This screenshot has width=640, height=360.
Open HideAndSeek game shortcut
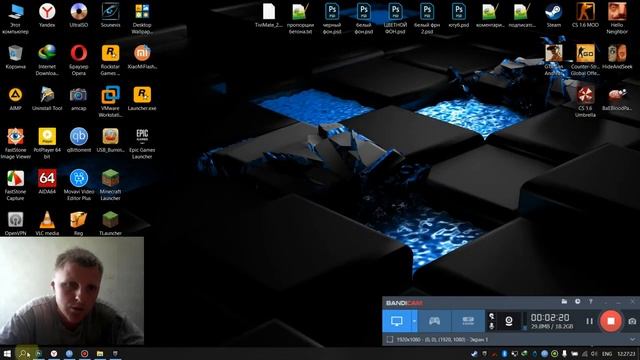(x=617, y=57)
